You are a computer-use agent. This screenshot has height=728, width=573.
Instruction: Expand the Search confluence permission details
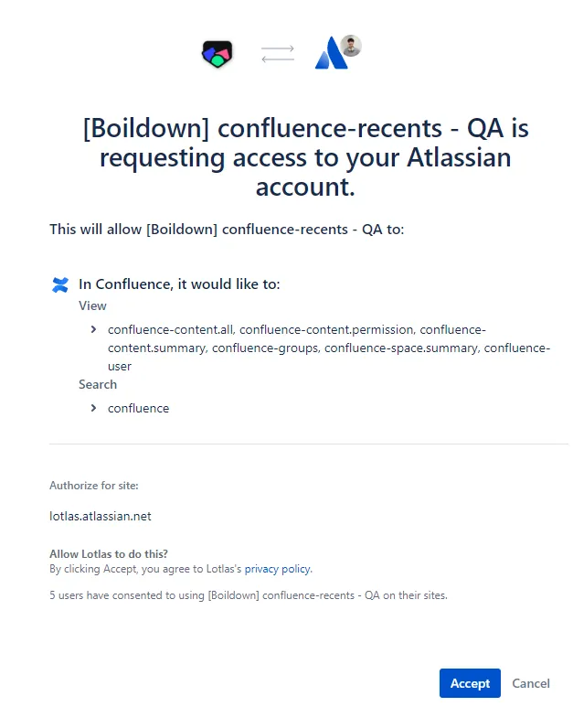click(94, 408)
